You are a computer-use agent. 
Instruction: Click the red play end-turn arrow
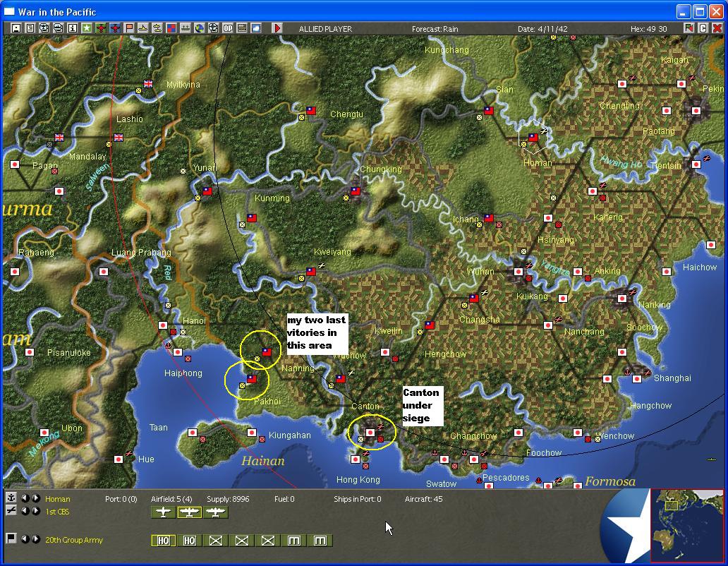[277, 28]
